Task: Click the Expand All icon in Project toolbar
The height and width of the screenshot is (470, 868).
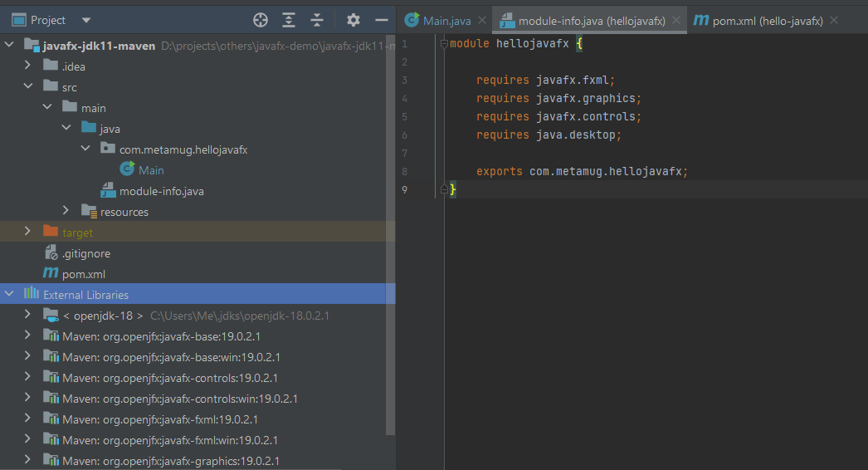Action: 289,21
